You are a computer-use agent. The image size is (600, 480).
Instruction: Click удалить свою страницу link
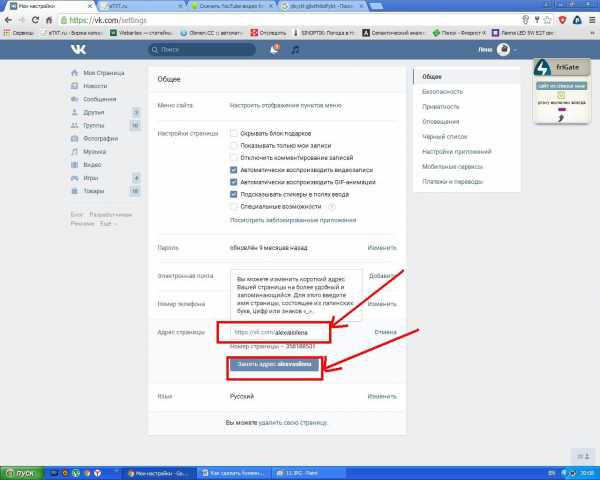[x=293, y=423]
